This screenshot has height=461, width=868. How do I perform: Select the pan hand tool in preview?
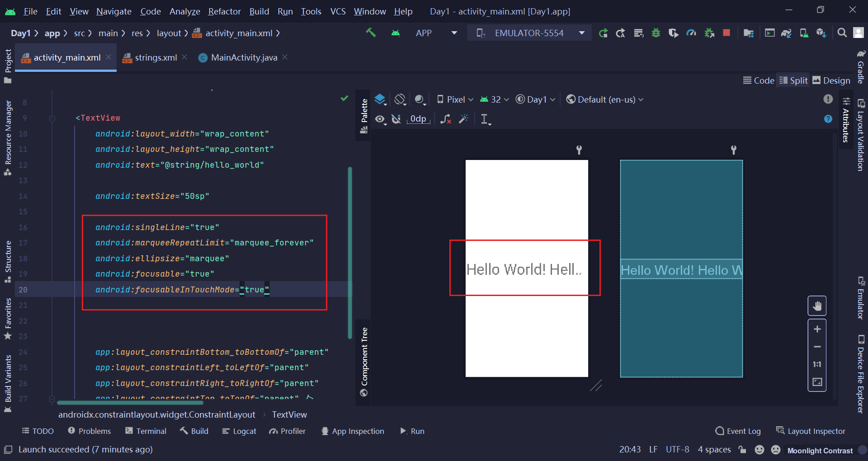pyautogui.click(x=817, y=306)
